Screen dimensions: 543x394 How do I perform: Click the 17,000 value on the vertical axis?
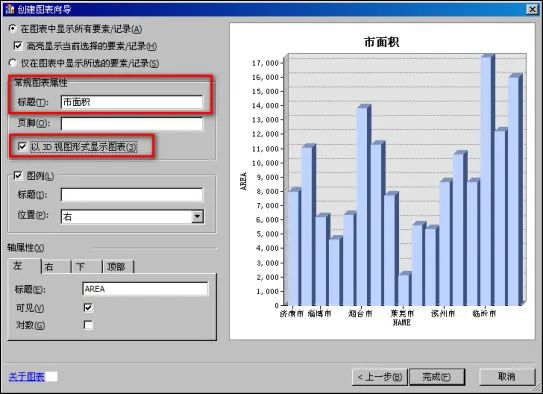(x=266, y=63)
